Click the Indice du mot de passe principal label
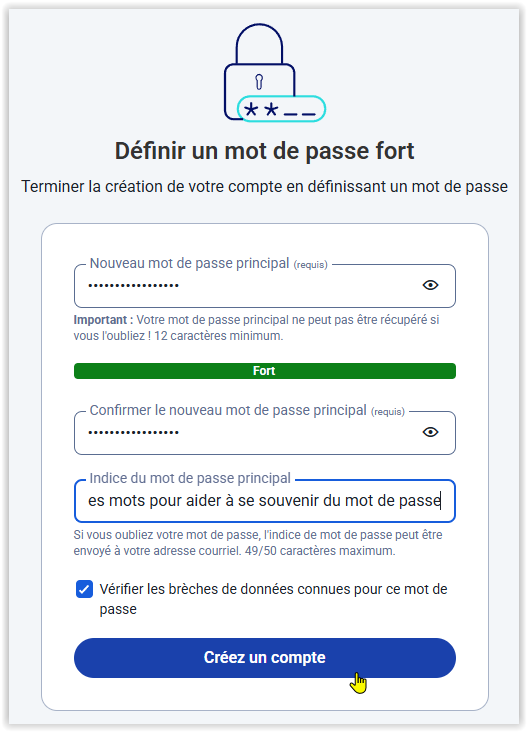The image size is (527, 732). click(190, 478)
